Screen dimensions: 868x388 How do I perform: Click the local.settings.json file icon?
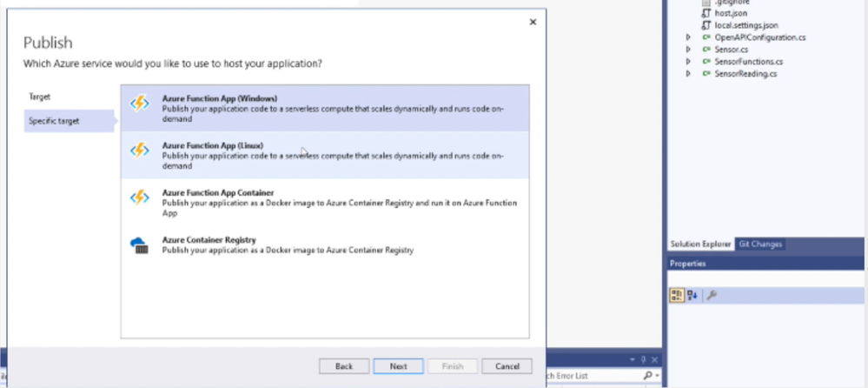(706, 25)
